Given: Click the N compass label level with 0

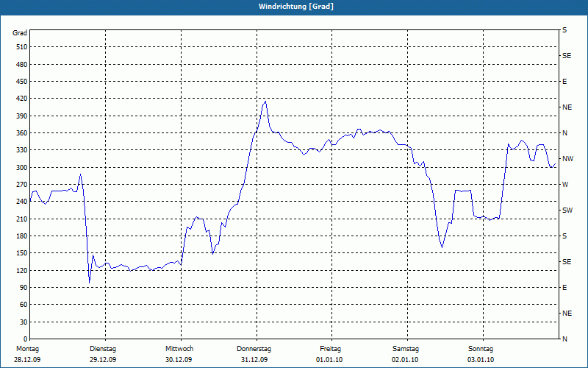Looking at the screenshot, I should (564, 339).
